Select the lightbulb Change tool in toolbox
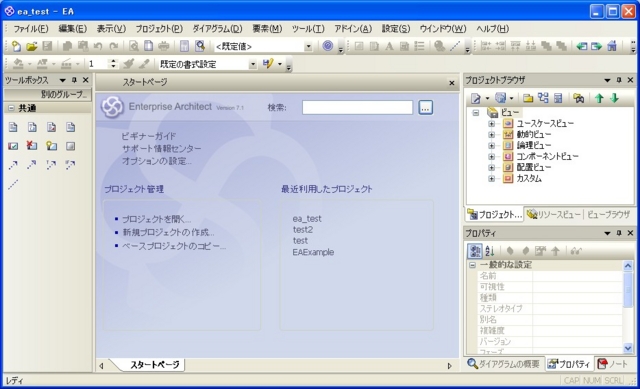The height and width of the screenshot is (389, 640). [x=51, y=146]
